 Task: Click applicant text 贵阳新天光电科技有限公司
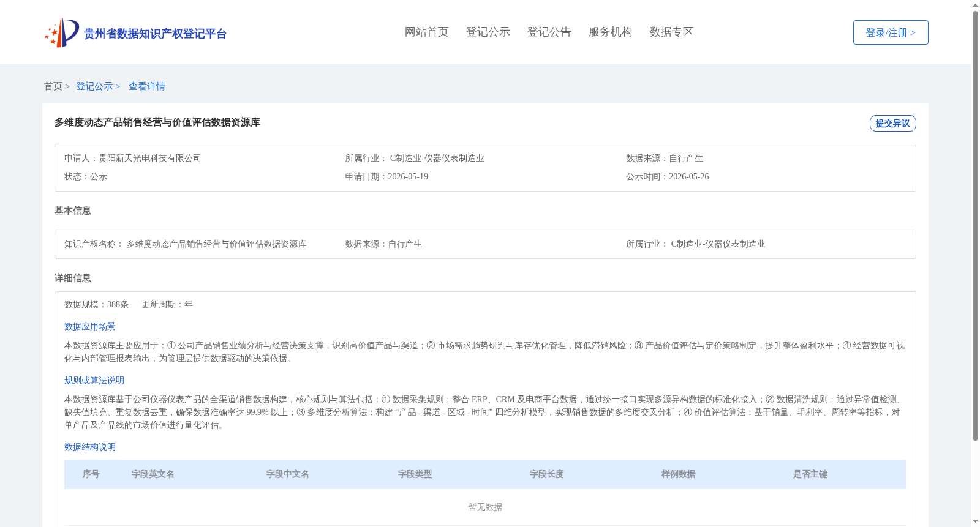click(x=150, y=158)
